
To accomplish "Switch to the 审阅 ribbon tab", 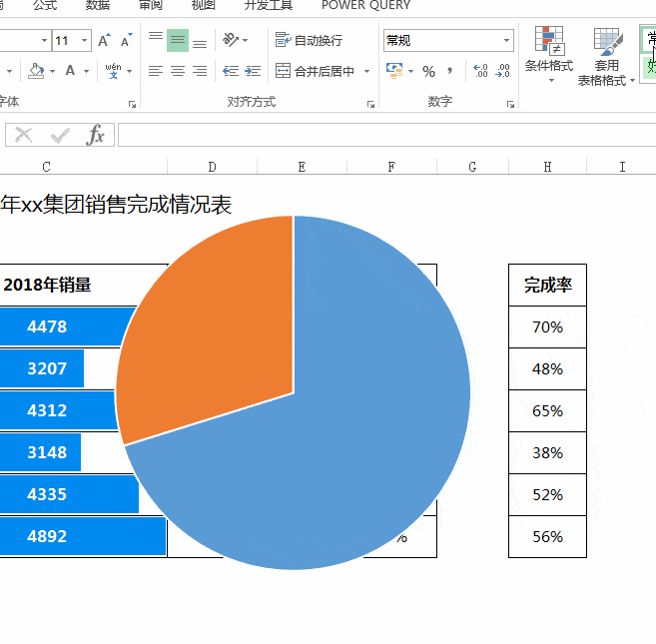I will 150,5.
